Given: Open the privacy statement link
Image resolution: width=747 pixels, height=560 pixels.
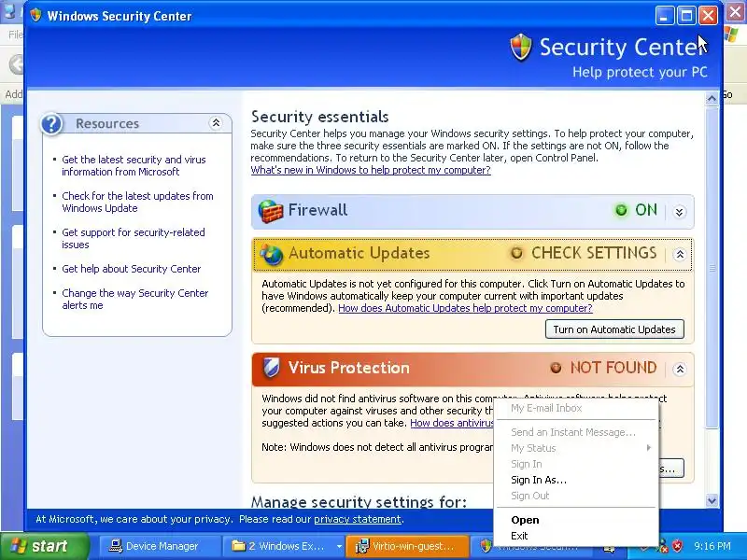Looking at the screenshot, I should coord(358,519).
